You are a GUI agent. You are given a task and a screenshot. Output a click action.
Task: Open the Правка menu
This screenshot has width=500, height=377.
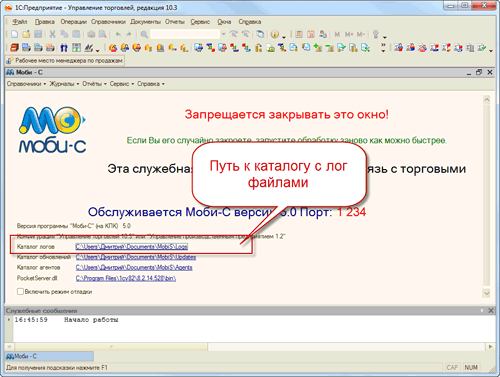(45, 22)
